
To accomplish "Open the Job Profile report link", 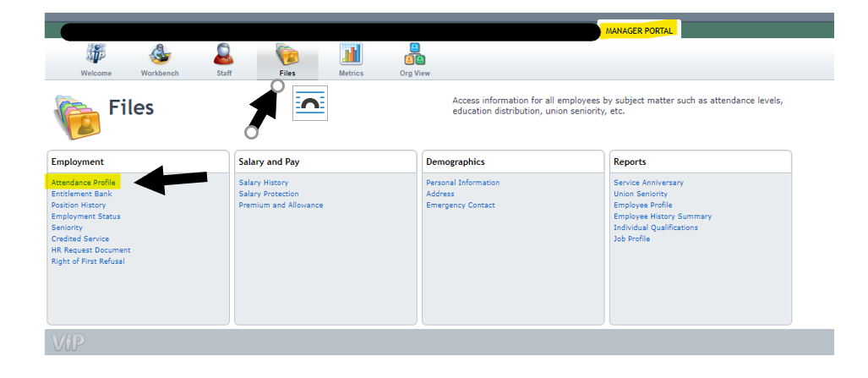I will 631,239.
